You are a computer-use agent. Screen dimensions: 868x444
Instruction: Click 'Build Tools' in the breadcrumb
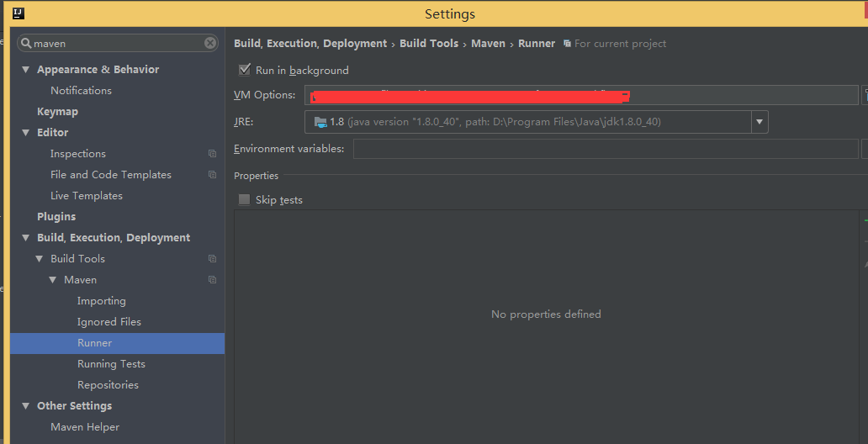tap(429, 43)
